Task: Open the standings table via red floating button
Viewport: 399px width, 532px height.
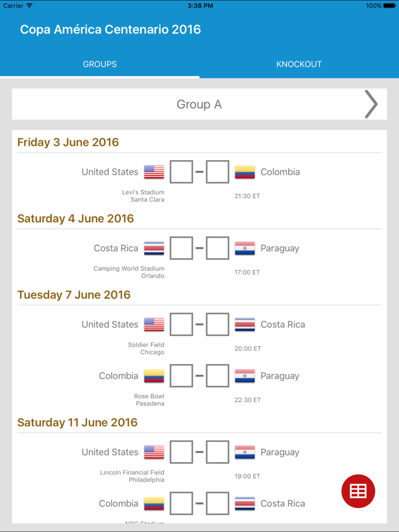Action: [358, 491]
